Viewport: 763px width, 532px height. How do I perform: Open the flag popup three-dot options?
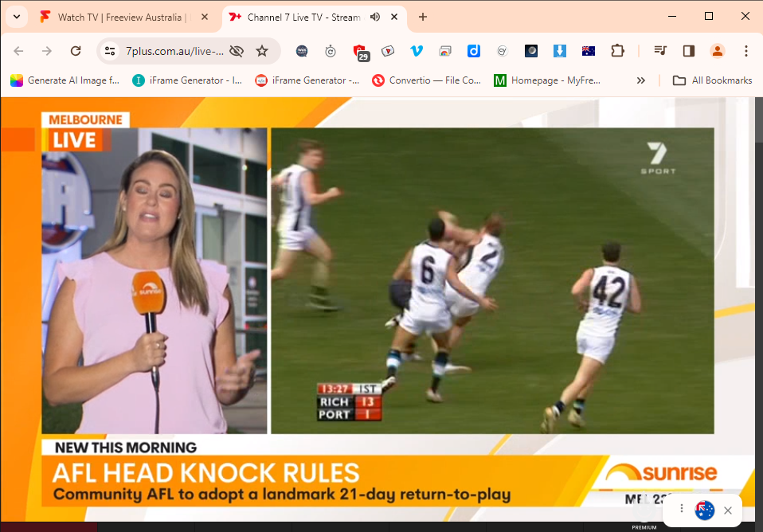[x=682, y=509]
